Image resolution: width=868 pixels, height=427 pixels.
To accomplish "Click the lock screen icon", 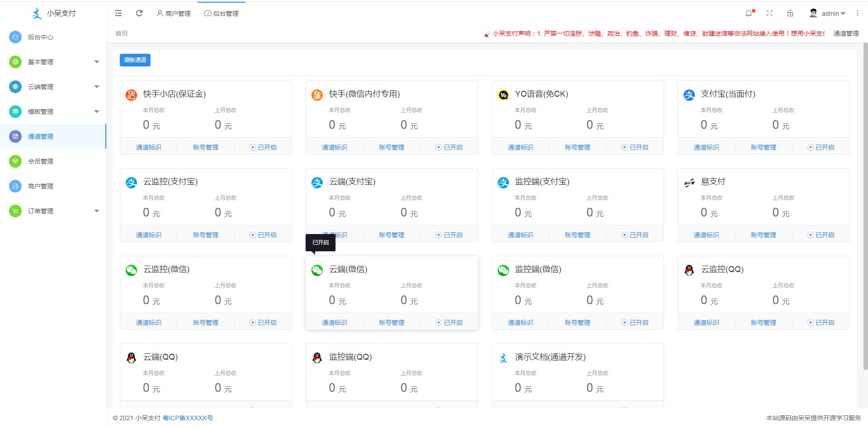I will click(x=790, y=13).
